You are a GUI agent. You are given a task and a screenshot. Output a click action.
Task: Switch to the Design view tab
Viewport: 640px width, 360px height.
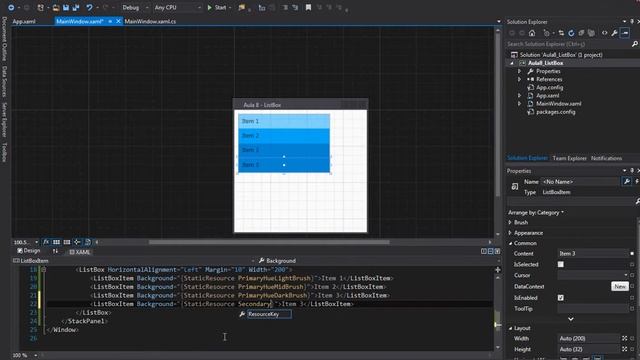pyautogui.click(x=29, y=251)
